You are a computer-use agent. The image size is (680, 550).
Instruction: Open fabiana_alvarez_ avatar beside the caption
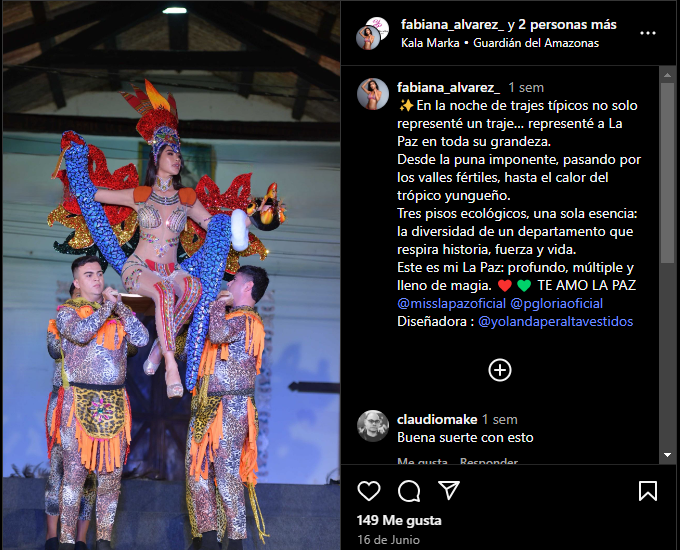coord(373,94)
